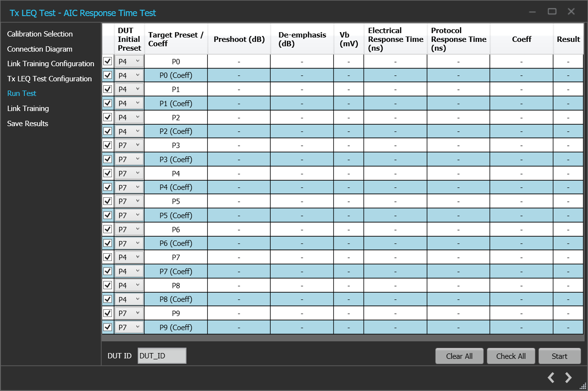The width and height of the screenshot is (588, 391).
Task: Click Check All to select every test
Action: click(x=511, y=356)
